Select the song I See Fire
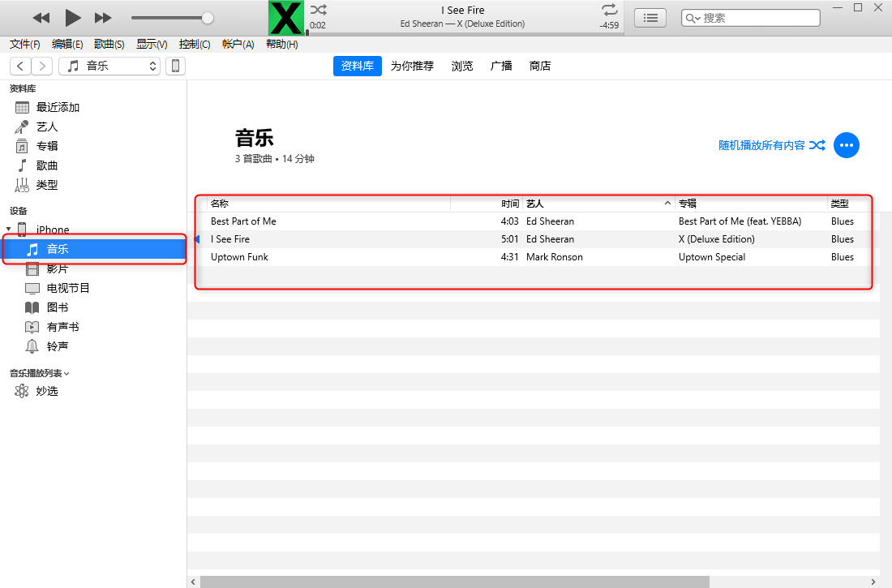This screenshot has height=588, width=892. click(x=230, y=239)
